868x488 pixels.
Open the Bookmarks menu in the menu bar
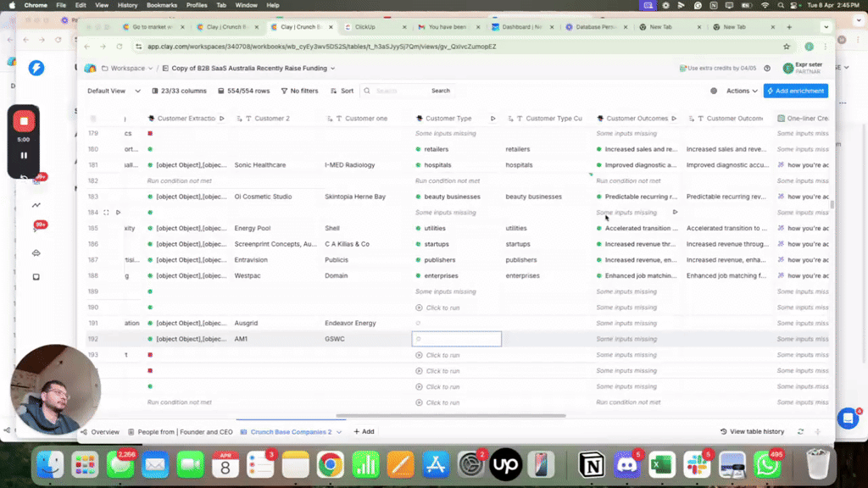click(163, 5)
